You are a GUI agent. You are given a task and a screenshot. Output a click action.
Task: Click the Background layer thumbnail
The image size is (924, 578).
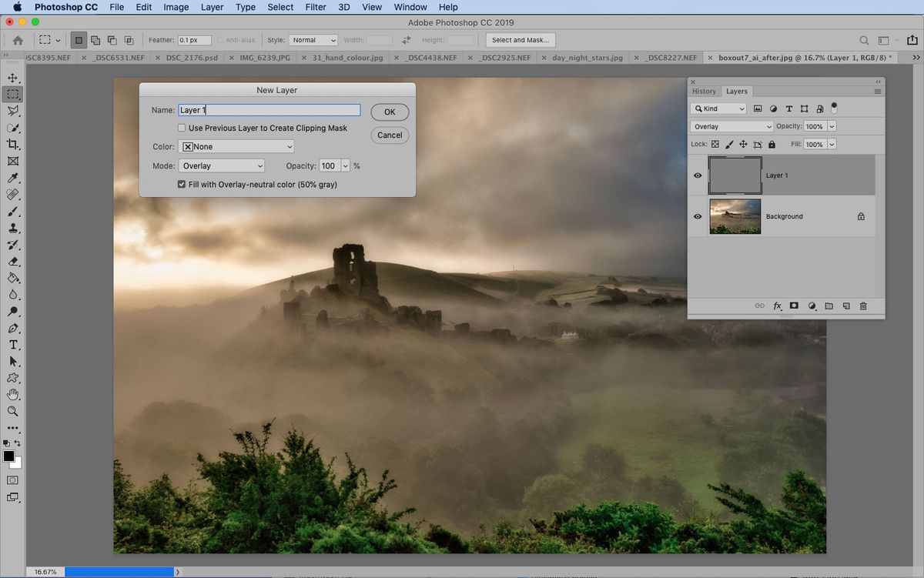(735, 216)
